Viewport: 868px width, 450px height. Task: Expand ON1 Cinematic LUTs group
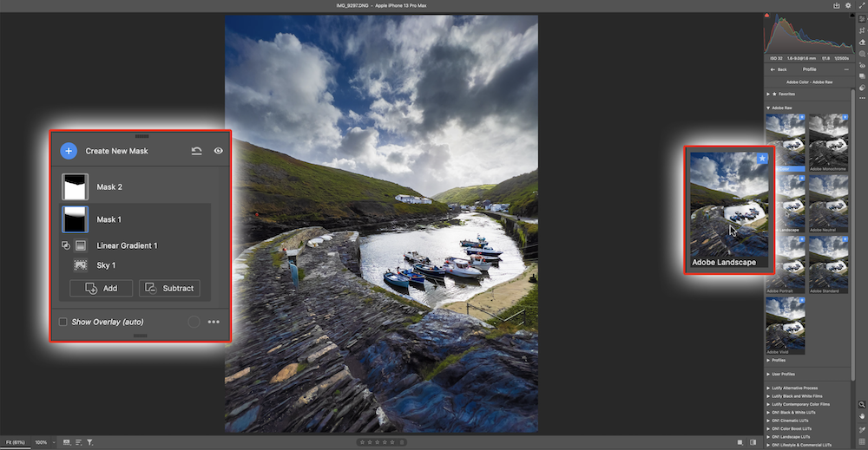click(x=768, y=421)
